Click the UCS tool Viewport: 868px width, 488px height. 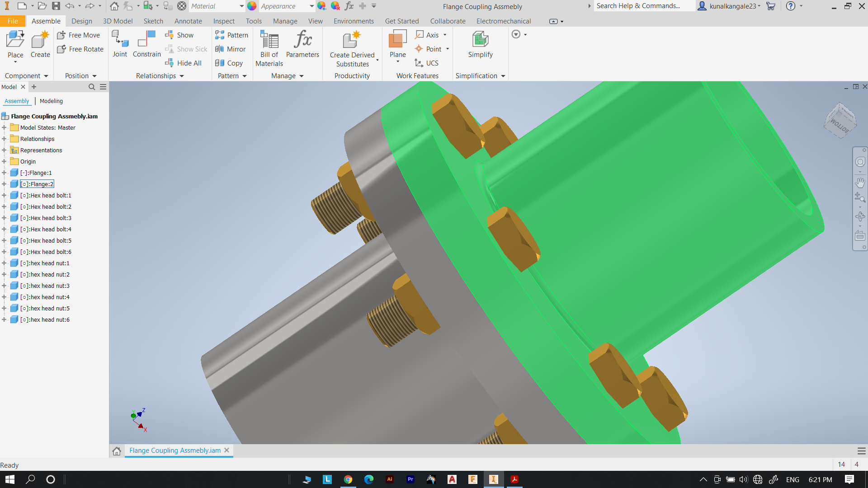point(427,63)
